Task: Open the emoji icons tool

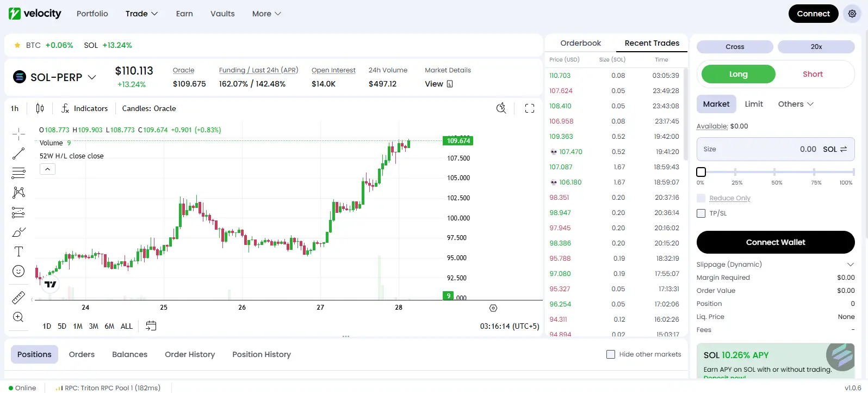Action: [x=18, y=271]
